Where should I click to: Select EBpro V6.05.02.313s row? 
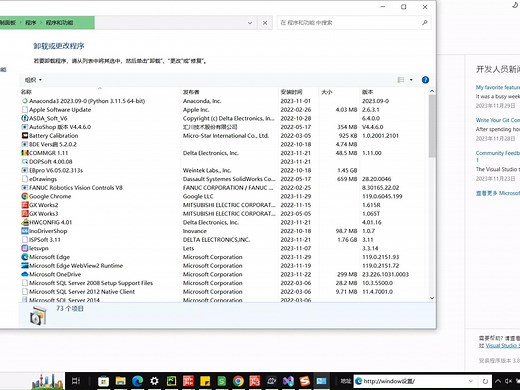click(224, 170)
